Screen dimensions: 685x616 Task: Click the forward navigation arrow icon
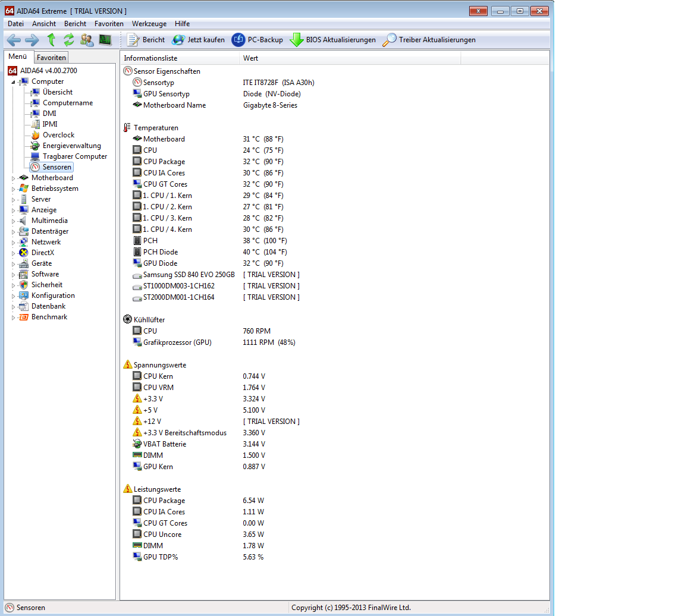32,40
